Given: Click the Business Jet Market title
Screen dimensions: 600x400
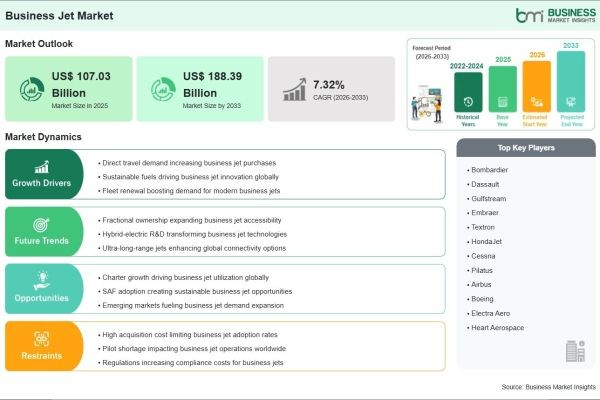Looking at the screenshot, I should click(x=59, y=16).
